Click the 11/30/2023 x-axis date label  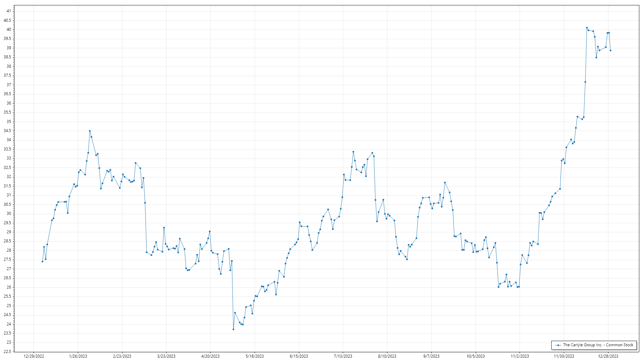tap(564, 356)
